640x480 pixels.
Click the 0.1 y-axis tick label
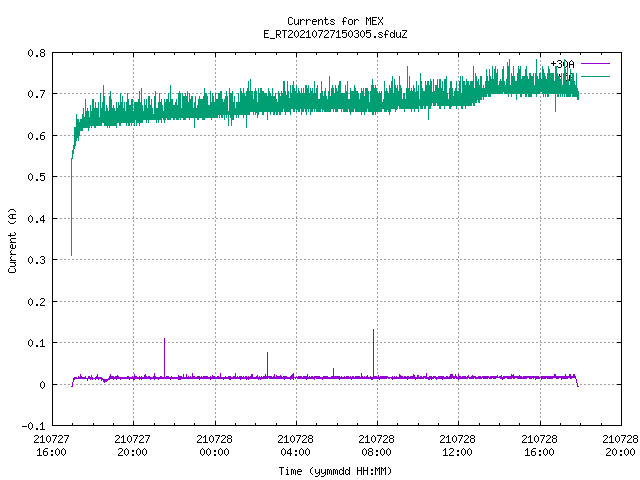coord(36,343)
